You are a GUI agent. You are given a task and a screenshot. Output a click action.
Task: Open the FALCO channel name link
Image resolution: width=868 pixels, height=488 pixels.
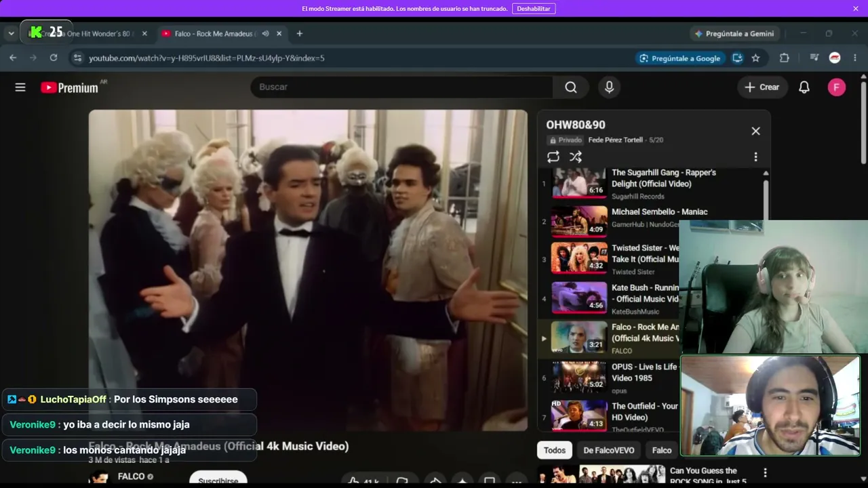tap(131, 476)
